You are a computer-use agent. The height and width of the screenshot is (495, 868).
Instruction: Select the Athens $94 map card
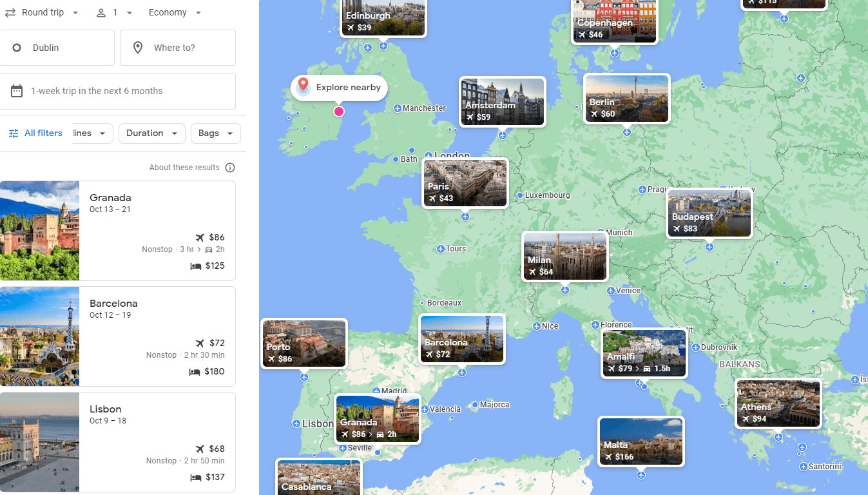[x=778, y=403]
